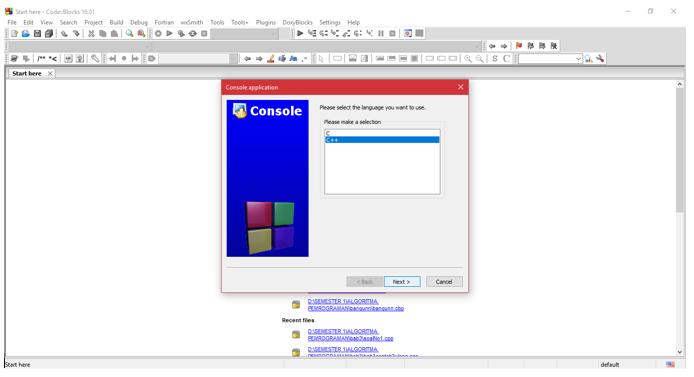Open the left code completion dropdown
Image resolution: width=694 pixels, height=377 pixels.
point(147,46)
